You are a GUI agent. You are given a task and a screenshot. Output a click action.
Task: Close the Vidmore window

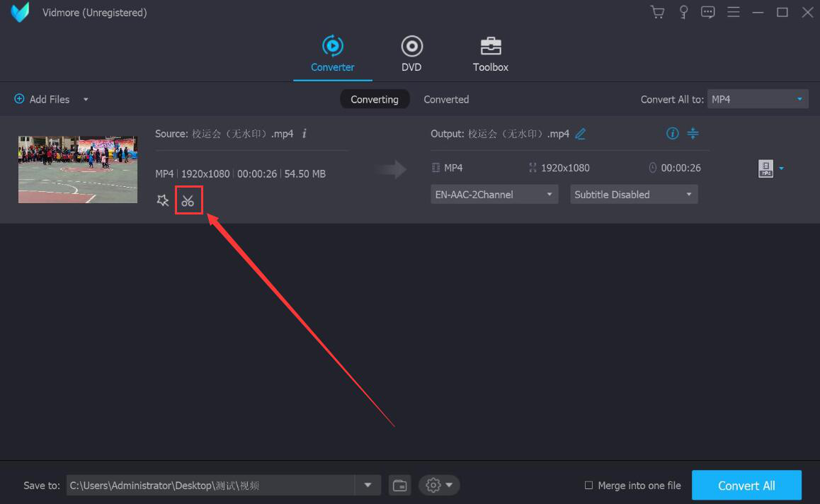click(807, 12)
